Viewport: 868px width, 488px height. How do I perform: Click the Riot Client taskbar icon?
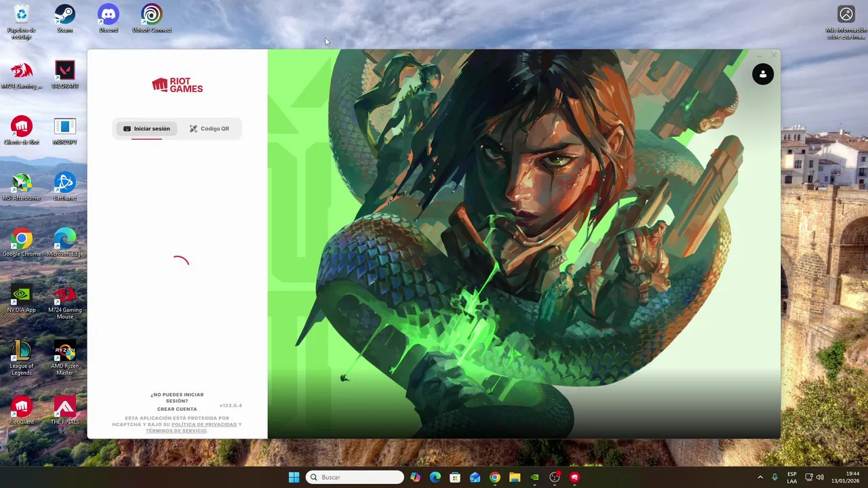(x=574, y=477)
